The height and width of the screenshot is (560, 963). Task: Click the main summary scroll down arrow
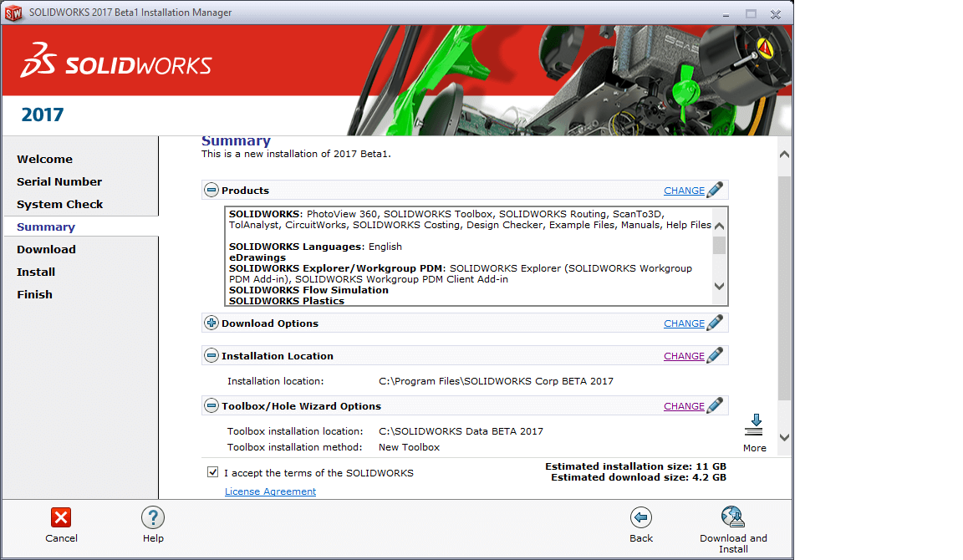pyautogui.click(x=784, y=437)
